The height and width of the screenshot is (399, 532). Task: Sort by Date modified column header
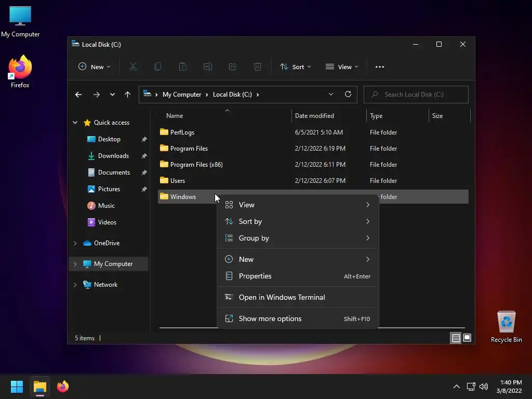click(x=329, y=116)
